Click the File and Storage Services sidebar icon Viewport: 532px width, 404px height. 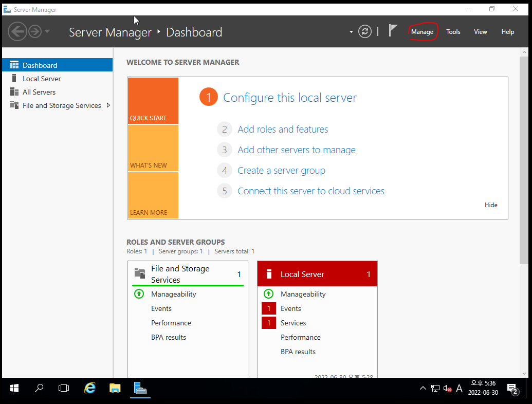pyautogui.click(x=14, y=105)
